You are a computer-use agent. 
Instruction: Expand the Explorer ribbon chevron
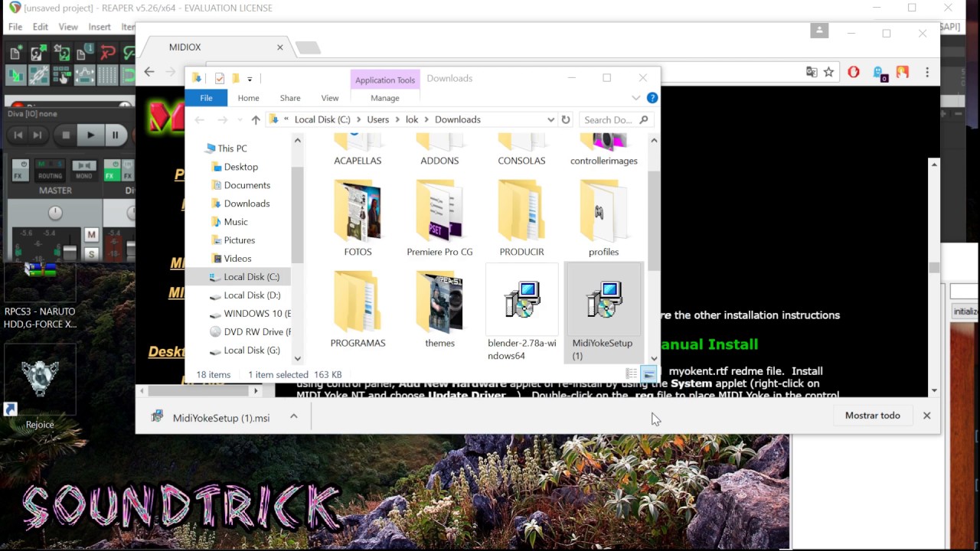(635, 98)
